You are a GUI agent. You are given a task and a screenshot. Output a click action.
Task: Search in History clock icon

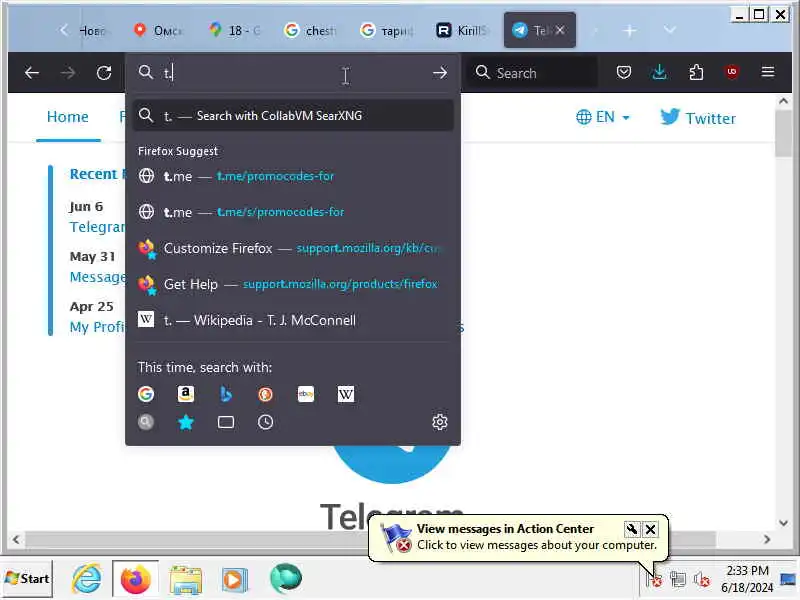pos(265,422)
